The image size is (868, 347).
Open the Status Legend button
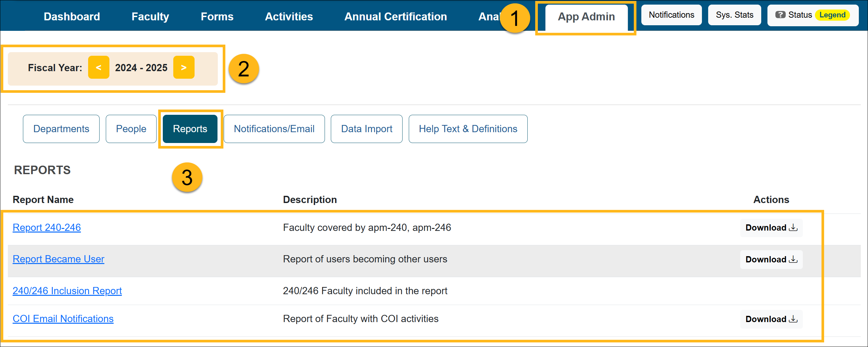pos(812,15)
